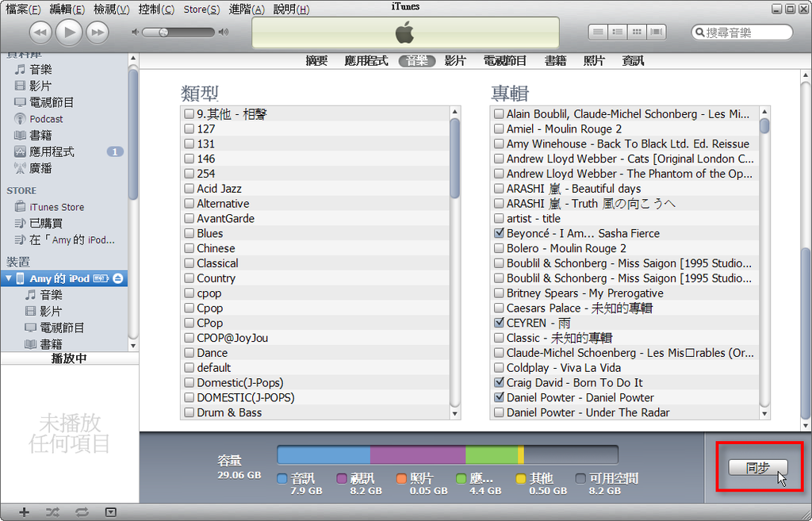Toggle shuffle at the bottom bar
This screenshot has height=521, width=812.
point(52,512)
